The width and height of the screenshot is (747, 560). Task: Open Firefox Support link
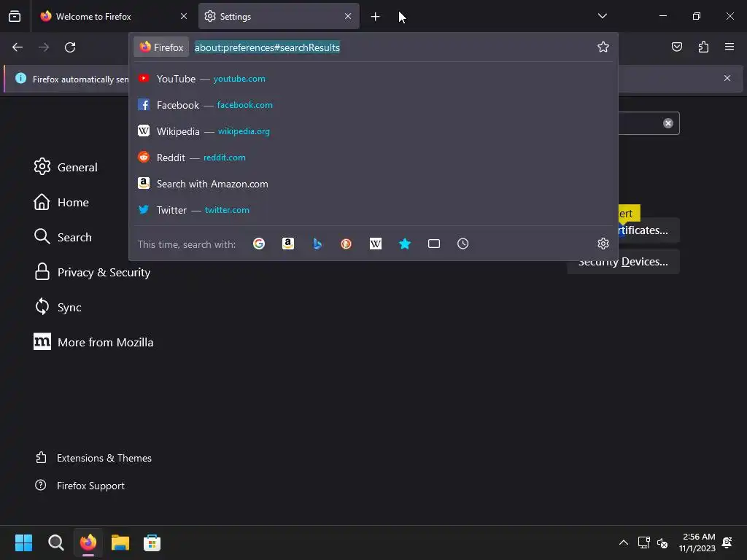(x=80, y=486)
